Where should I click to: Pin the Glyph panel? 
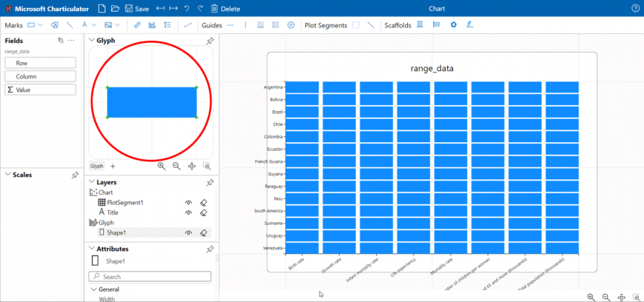tap(210, 41)
